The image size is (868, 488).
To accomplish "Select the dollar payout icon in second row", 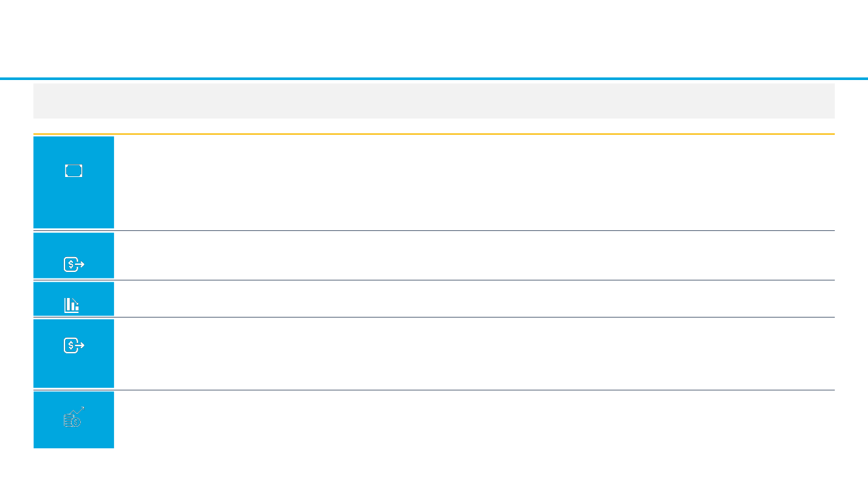I will (x=74, y=264).
